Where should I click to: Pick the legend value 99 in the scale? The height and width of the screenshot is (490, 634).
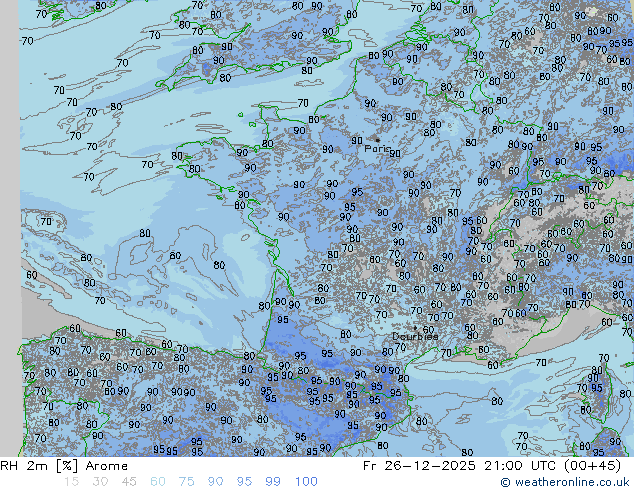(x=273, y=482)
